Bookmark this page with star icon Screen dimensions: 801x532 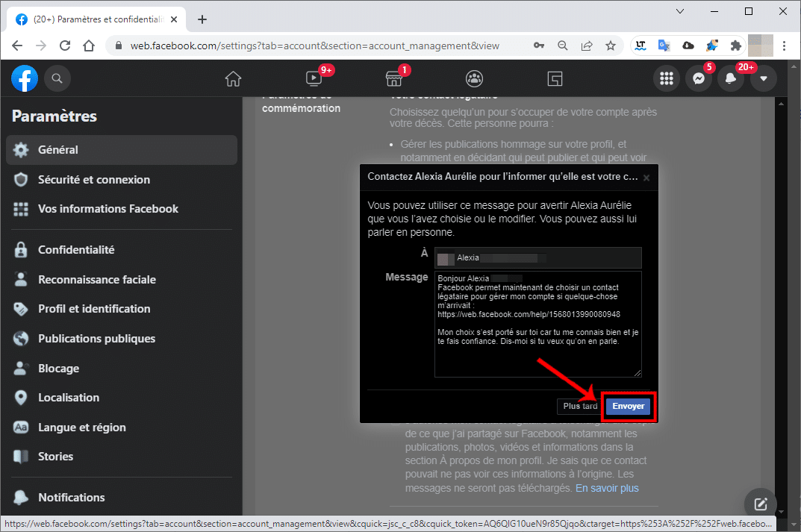pyautogui.click(x=611, y=46)
